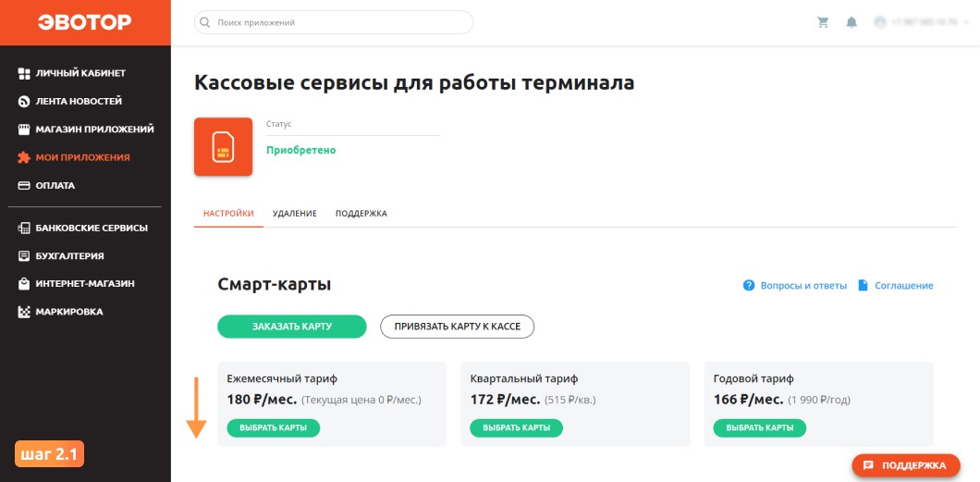Choose cards for Квартальный тариф
980x482 pixels.
516,428
